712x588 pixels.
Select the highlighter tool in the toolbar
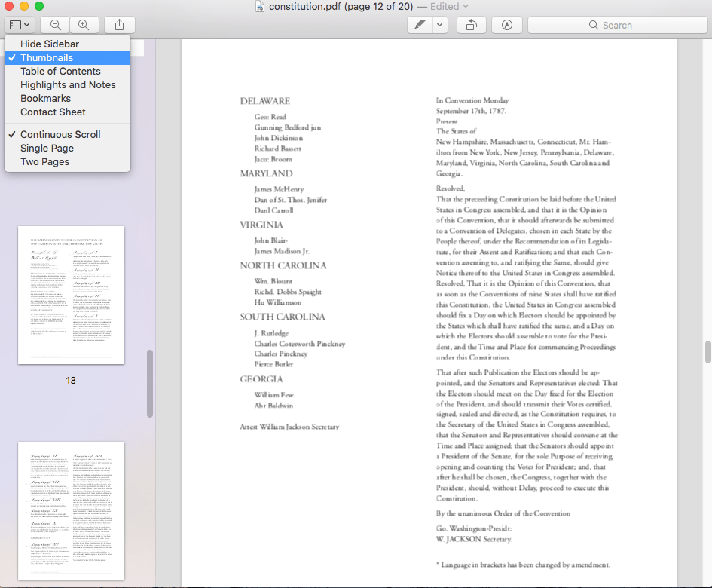point(420,24)
